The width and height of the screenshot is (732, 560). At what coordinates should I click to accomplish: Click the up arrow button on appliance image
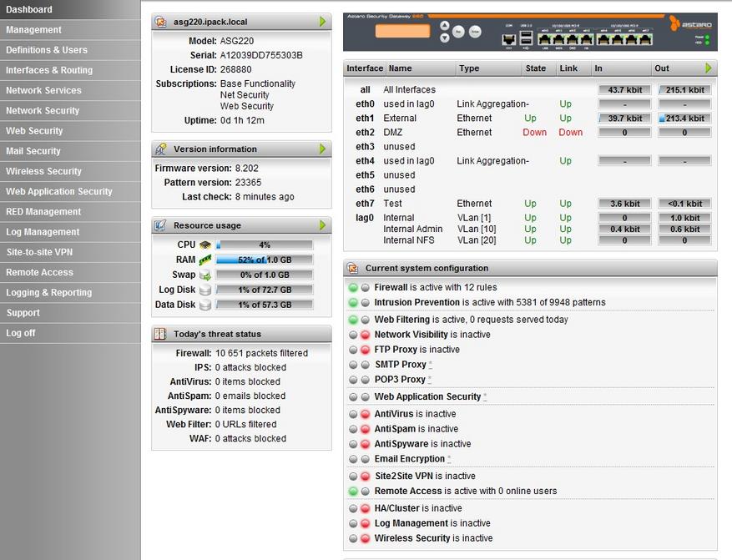pos(444,26)
